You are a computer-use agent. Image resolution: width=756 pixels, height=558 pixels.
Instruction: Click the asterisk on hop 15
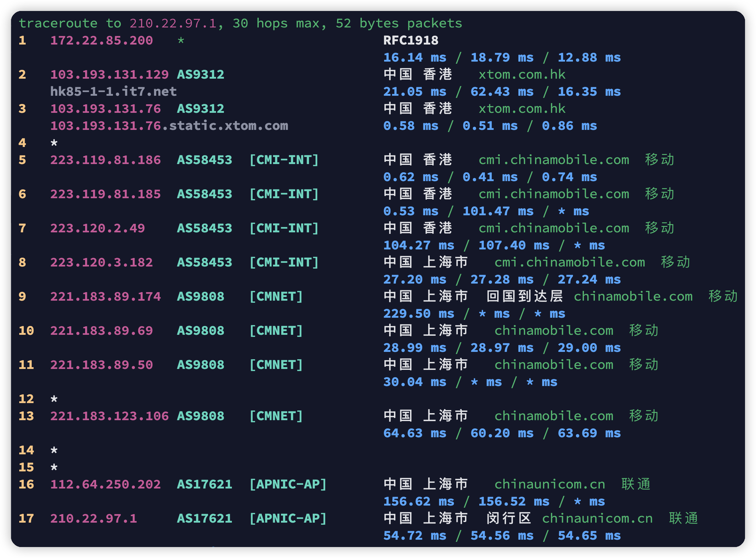coord(54,468)
